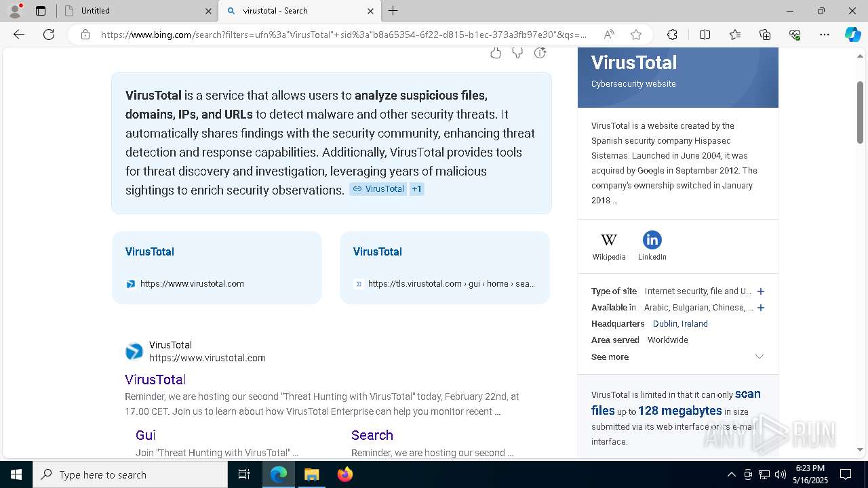
Task: Open the tab actions menu icon
Action: (x=41, y=11)
